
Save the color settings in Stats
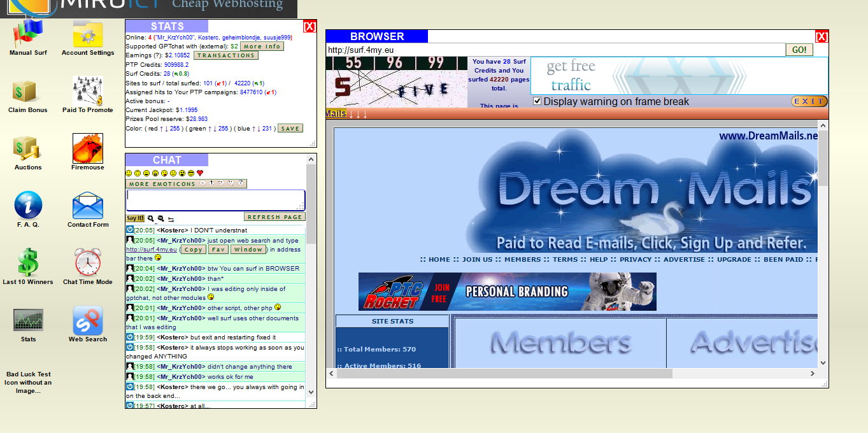click(290, 128)
